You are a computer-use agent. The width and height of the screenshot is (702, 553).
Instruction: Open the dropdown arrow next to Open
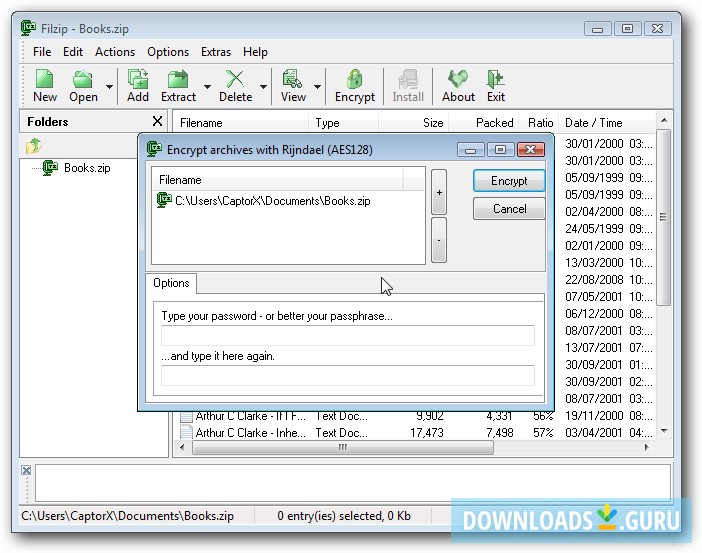109,86
